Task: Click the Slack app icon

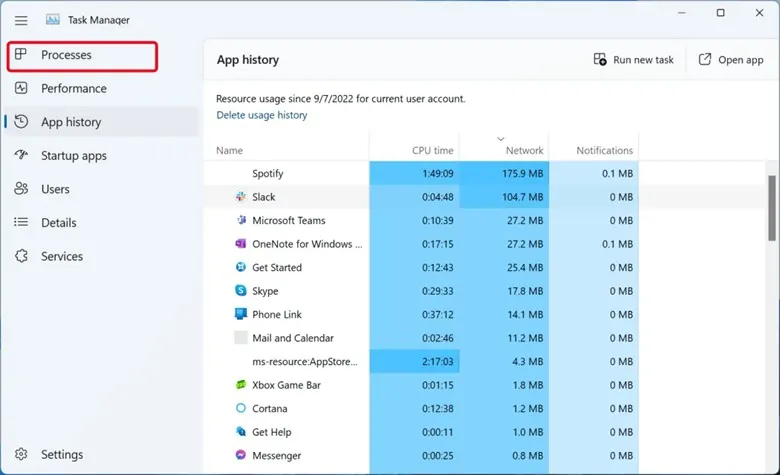Action: pos(241,196)
